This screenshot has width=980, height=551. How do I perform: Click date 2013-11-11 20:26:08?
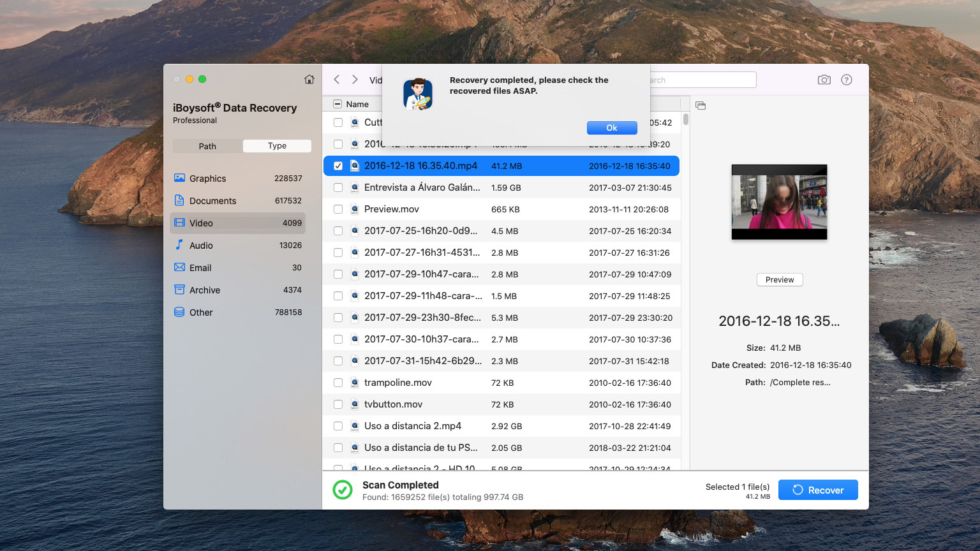[x=628, y=209]
